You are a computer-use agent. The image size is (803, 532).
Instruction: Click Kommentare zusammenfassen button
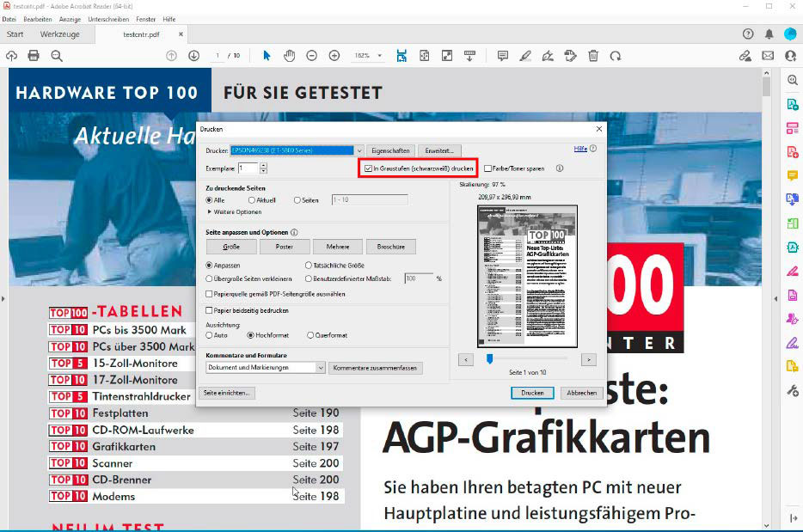[375, 368]
